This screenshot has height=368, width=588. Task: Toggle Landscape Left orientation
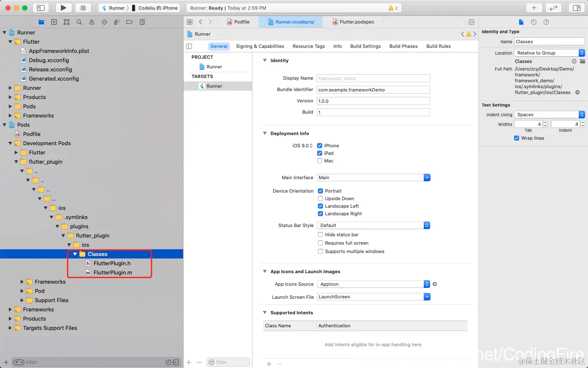[x=320, y=206]
